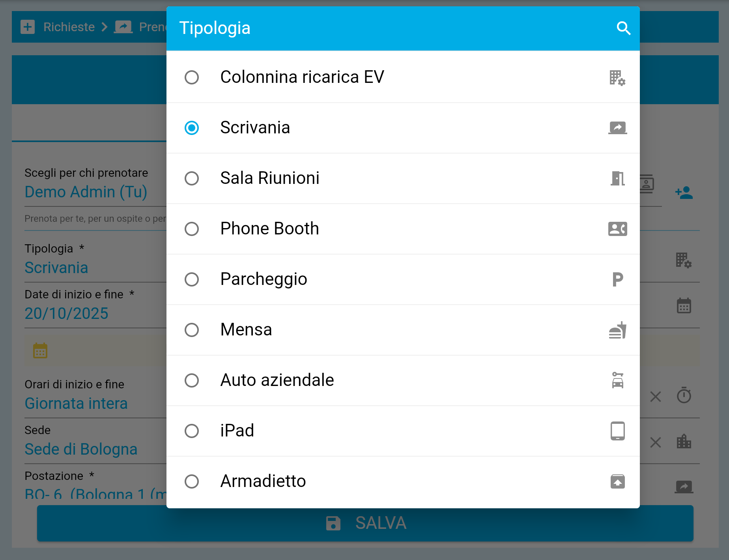The width and height of the screenshot is (729, 560).
Task: Select the Colonnina ricarica EV radio button
Action: point(192,77)
